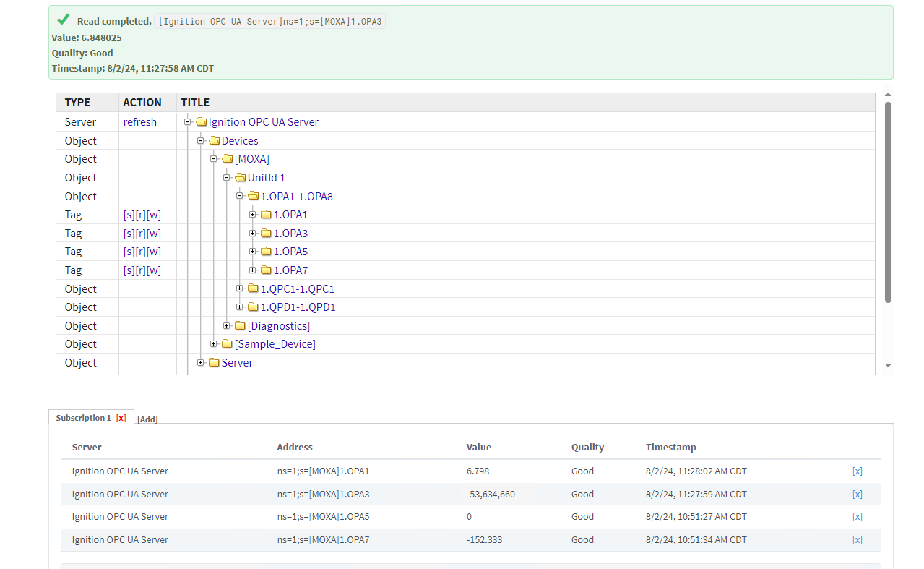Click the node path in the Read completed banner

tap(271, 22)
